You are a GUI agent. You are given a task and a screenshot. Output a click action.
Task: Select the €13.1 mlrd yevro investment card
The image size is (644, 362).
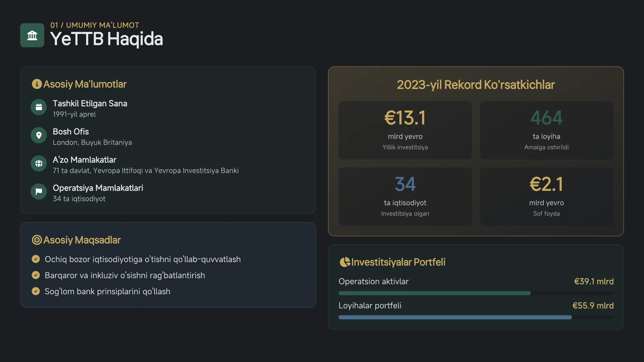pos(405,130)
